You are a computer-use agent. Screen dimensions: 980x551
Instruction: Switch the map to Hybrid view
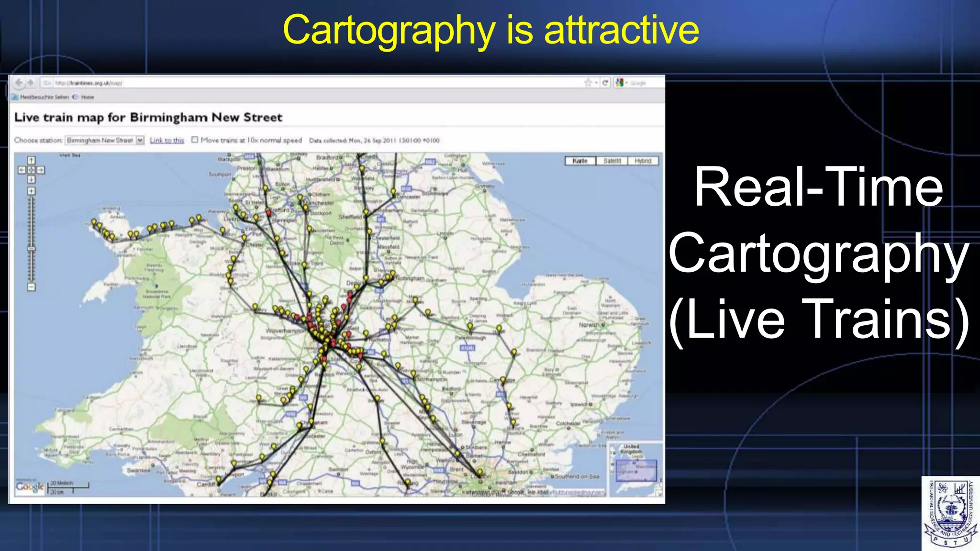643,161
